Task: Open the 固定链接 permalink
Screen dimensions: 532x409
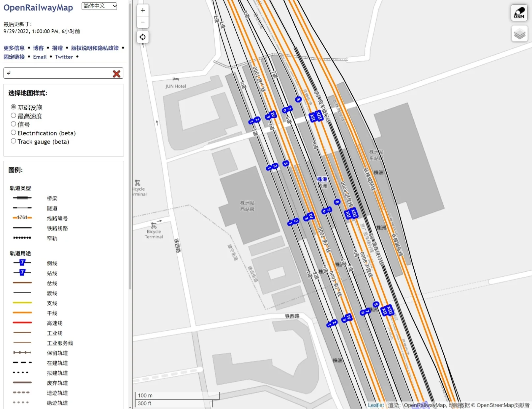Action: [14, 57]
